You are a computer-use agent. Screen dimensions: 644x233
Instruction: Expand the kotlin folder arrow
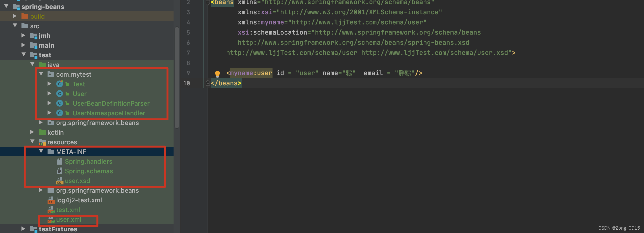click(32, 132)
